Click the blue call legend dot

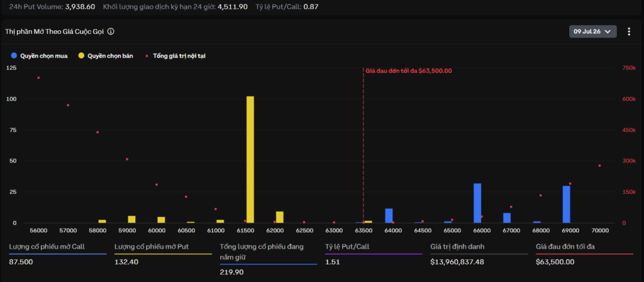click(14, 55)
